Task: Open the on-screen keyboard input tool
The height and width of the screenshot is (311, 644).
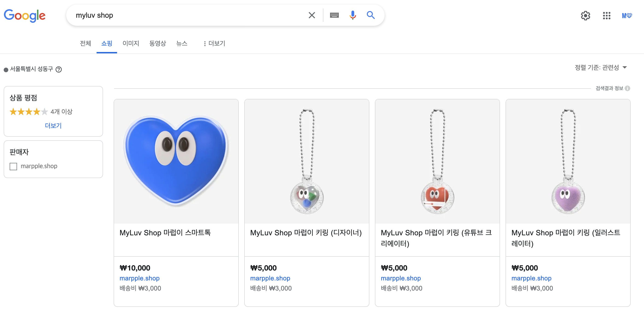Action: click(x=334, y=15)
